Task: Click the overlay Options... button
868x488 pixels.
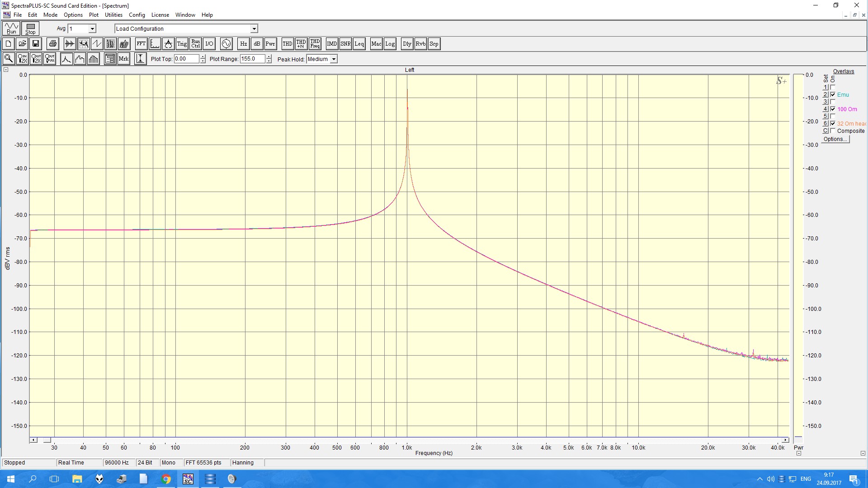Action: pyautogui.click(x=835, y=139)
